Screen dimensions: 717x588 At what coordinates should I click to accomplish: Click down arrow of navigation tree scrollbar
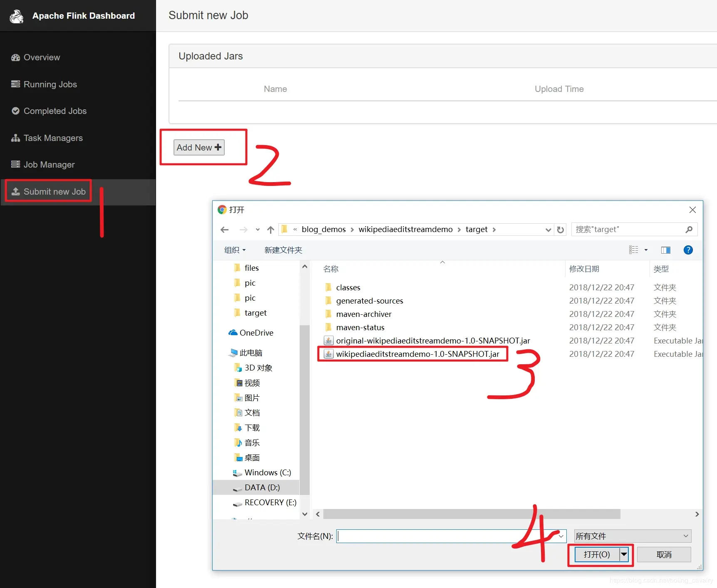(x=305, y=514)
